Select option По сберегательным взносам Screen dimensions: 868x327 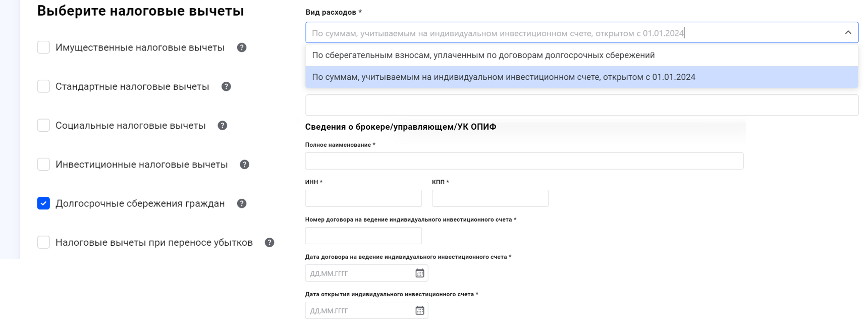[483, 56]
